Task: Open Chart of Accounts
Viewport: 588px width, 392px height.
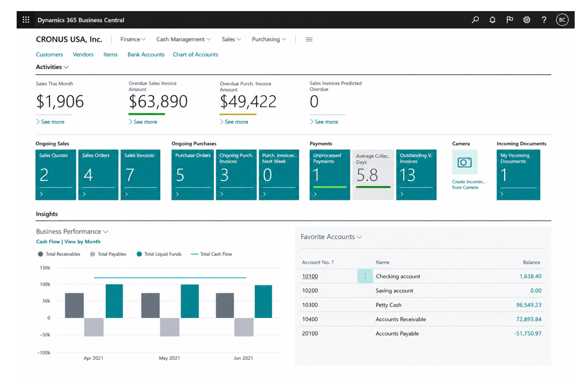Action: pos(195,54)
